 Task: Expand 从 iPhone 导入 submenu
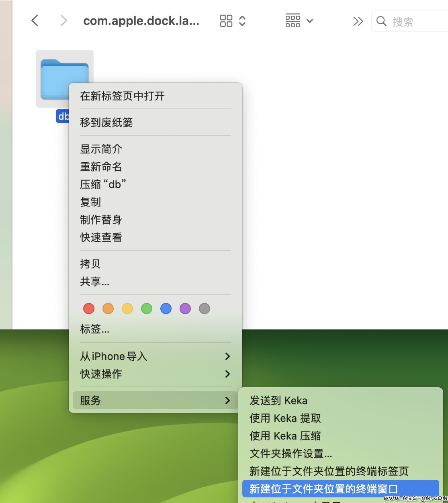pos(155,356)
